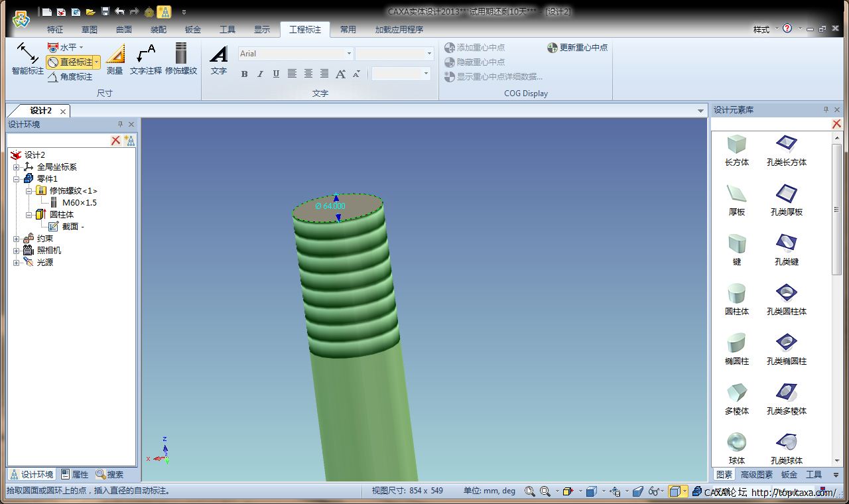Click 添加重心中点
Image resolution: width=849 pixels, height=504 pixels.
[475, 48]
